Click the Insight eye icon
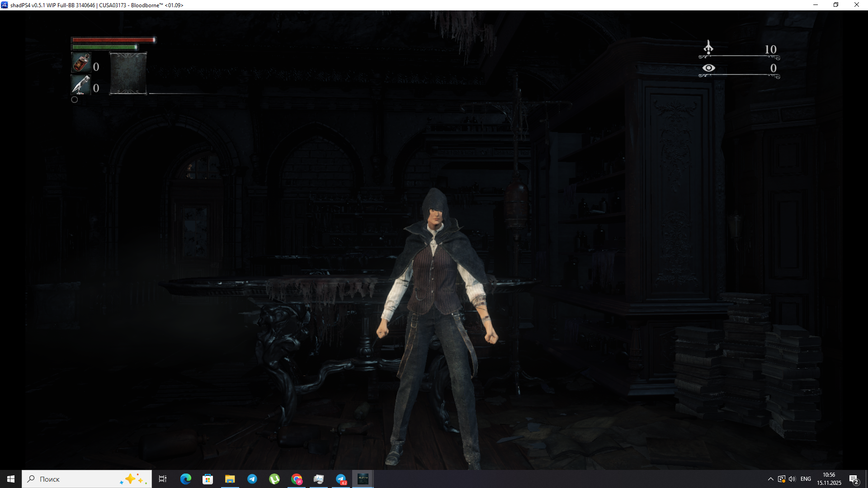Viewport: 868px width, 488px height. point(708,68)
